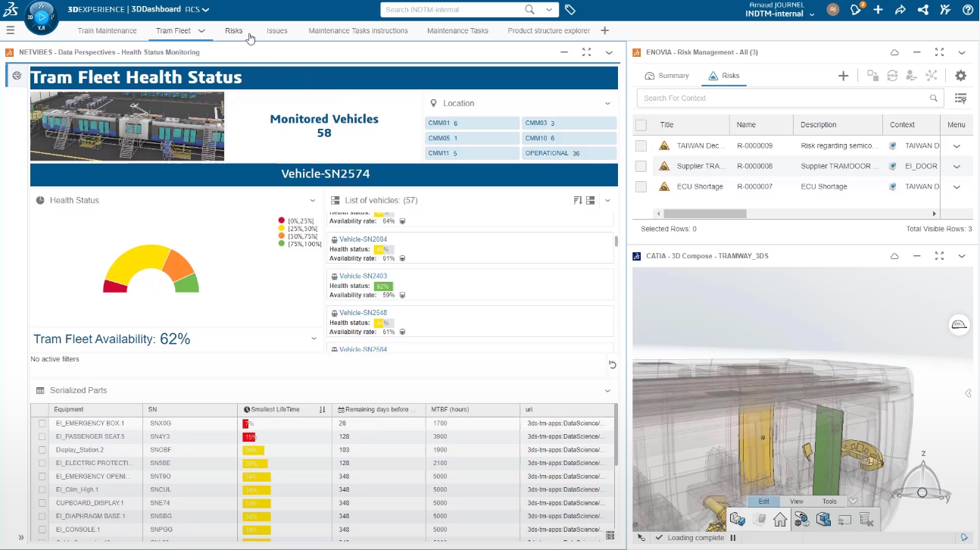
Task: Click the share arrow icon in header
Action: 900,10
